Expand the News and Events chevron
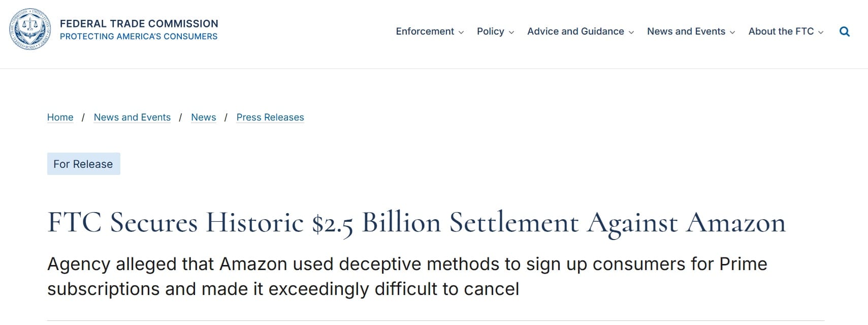The width and height of the screenshot is (868, 325). 731,32
